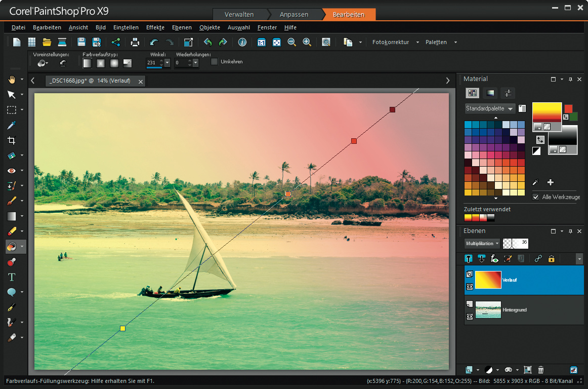Image resolution: width=588 pixels, height=389 pixels.
Task: Toggle visibility of the Hintergrund layer
Action: [469, 316]
